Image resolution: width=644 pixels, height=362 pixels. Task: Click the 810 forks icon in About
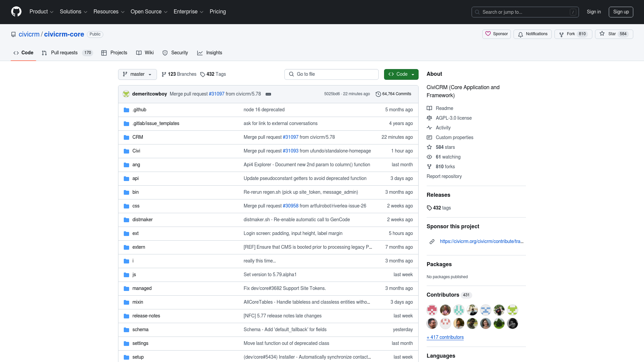point(429,167)
